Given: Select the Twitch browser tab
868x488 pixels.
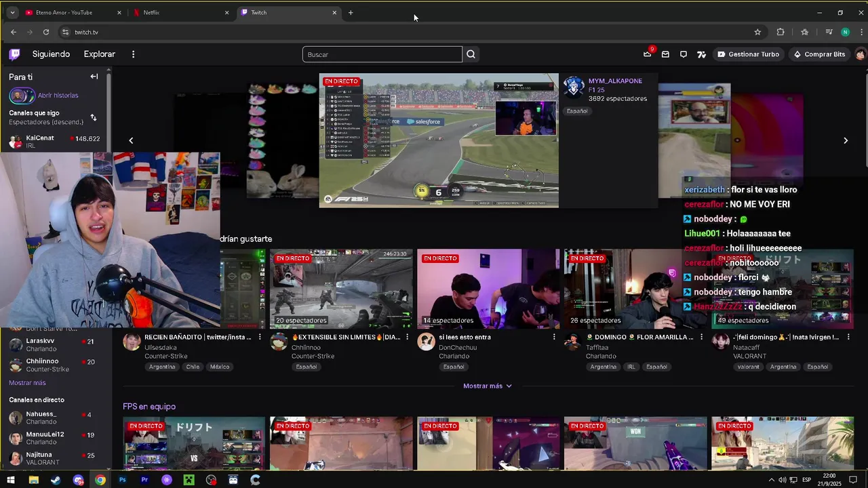Looking at the screenshot, I should pyautogui.click(x=290, y=12).
